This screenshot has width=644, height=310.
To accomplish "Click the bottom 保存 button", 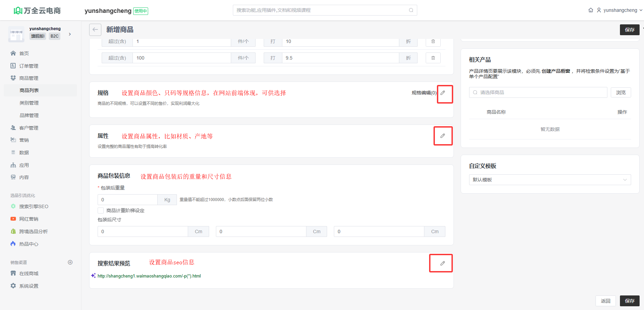I will pos(629,301).
